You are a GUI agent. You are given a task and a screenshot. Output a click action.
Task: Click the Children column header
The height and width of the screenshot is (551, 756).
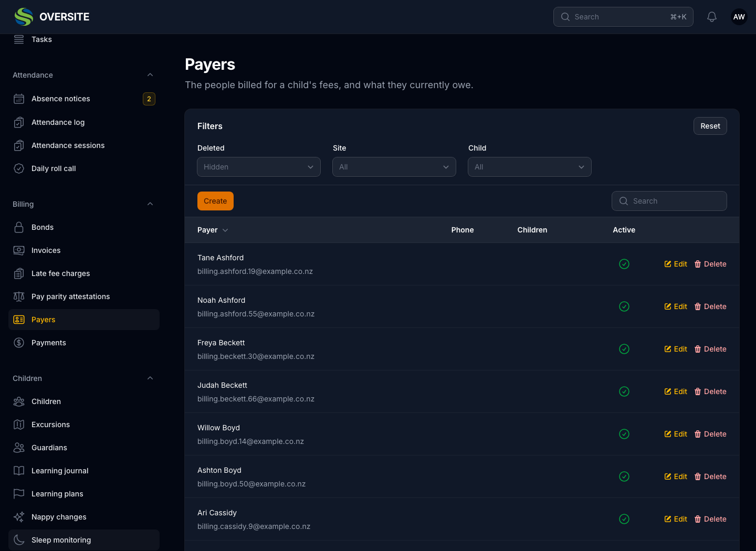[532, 230]
